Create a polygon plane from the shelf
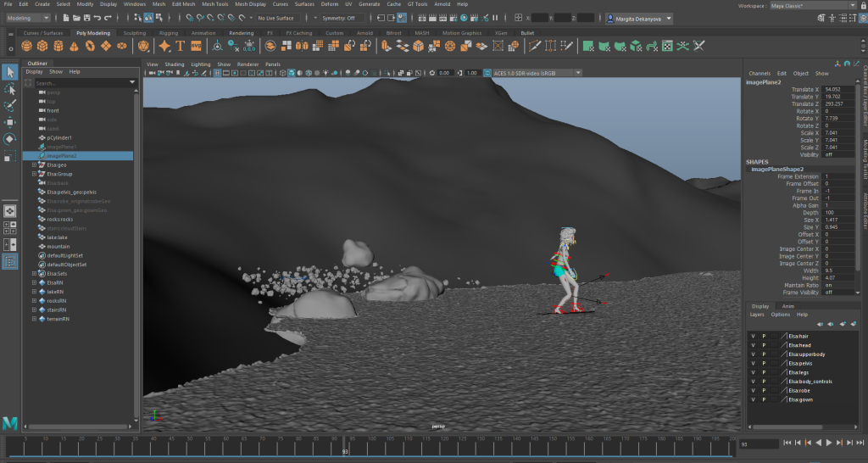This screenshot has height=463, width=868. click(106, 46)
